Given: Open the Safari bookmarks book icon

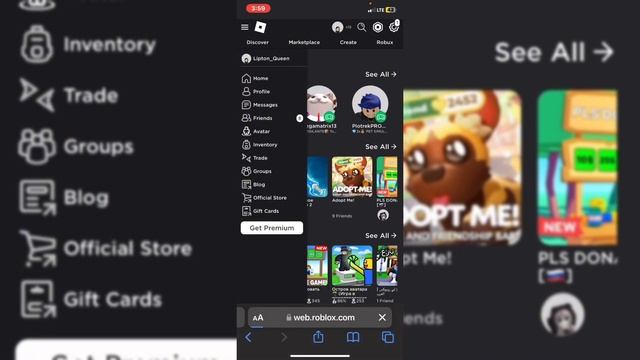Looking at the screenshot, I should click(x=353, y=337).
